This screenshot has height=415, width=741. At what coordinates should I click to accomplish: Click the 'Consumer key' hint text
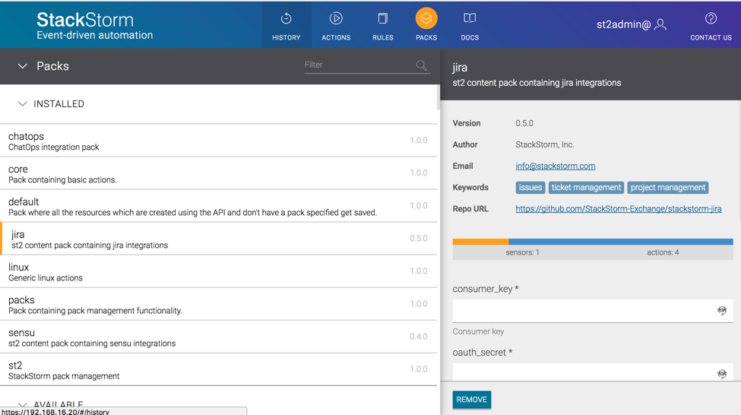[478, 331]
